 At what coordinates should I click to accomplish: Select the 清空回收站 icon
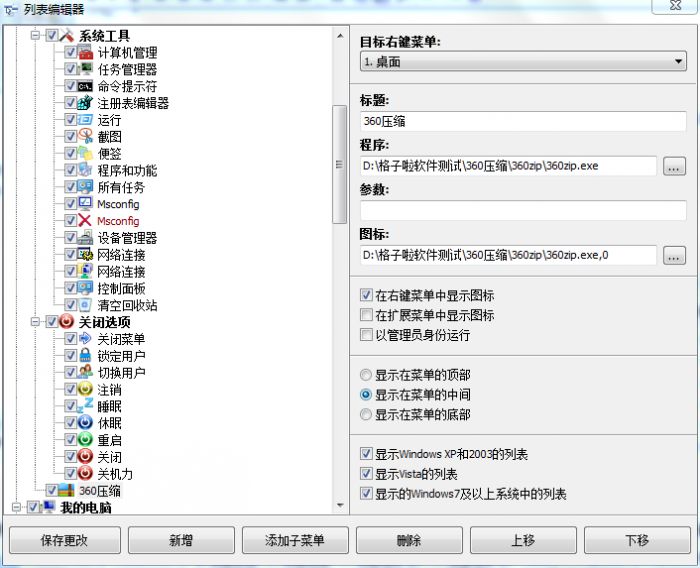click(87, 305)
